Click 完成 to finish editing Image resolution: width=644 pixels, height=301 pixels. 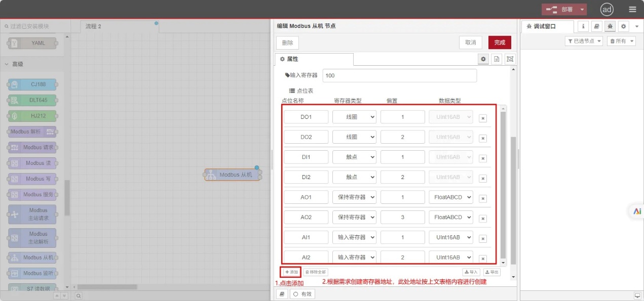(499, 43)
